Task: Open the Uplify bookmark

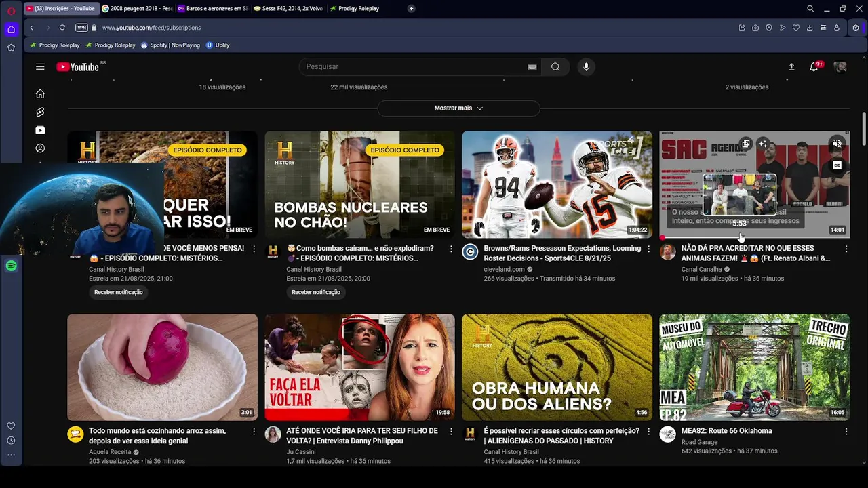Action: 218,45
